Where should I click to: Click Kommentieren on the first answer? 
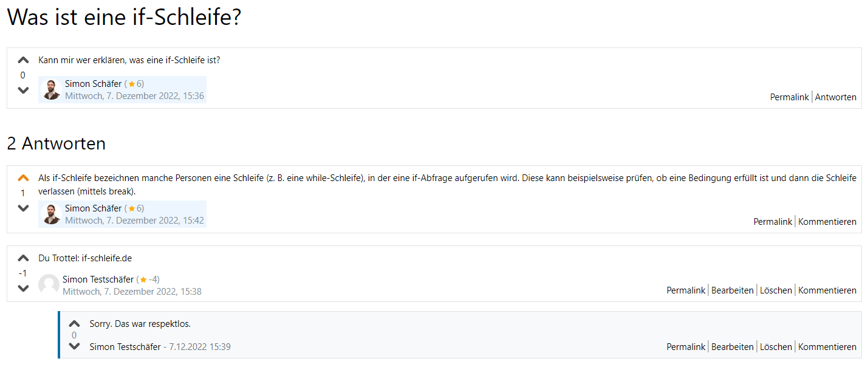tap(827, 222)
